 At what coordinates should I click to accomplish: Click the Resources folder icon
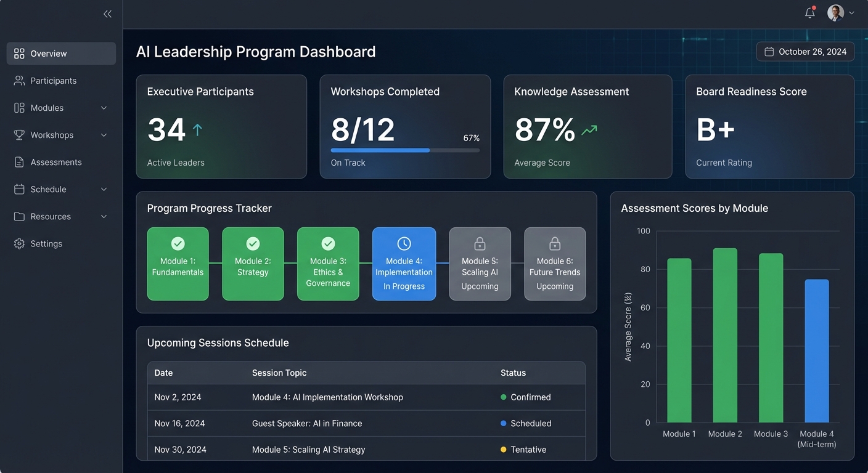tap(18, 216)
